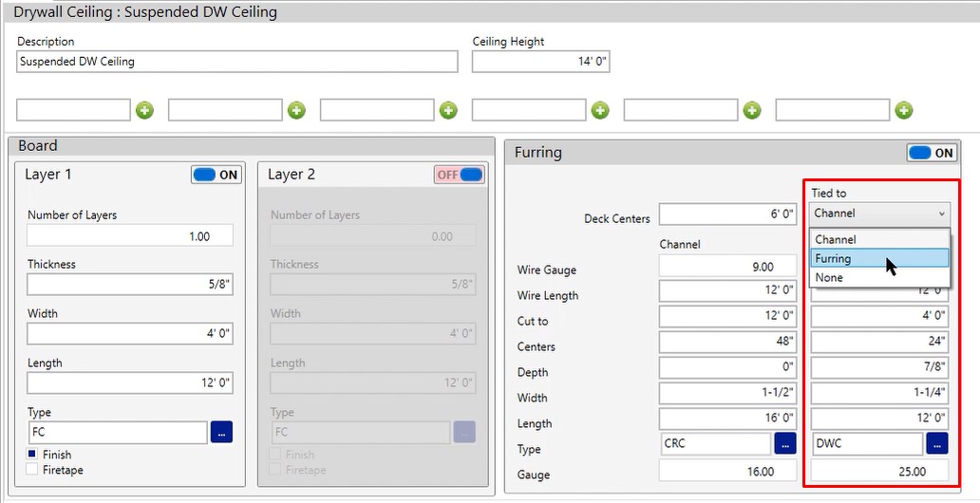Image resolution: width=980 pixels, height=503 pixels.
Task: Click the third green plus icon
Action: [x=448, y=110]
